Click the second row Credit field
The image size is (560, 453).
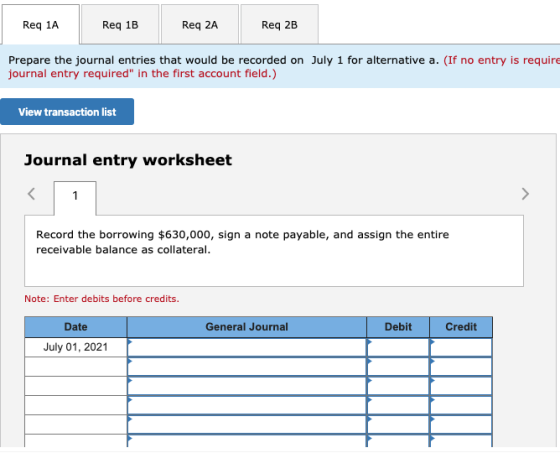tap(461, 367)
